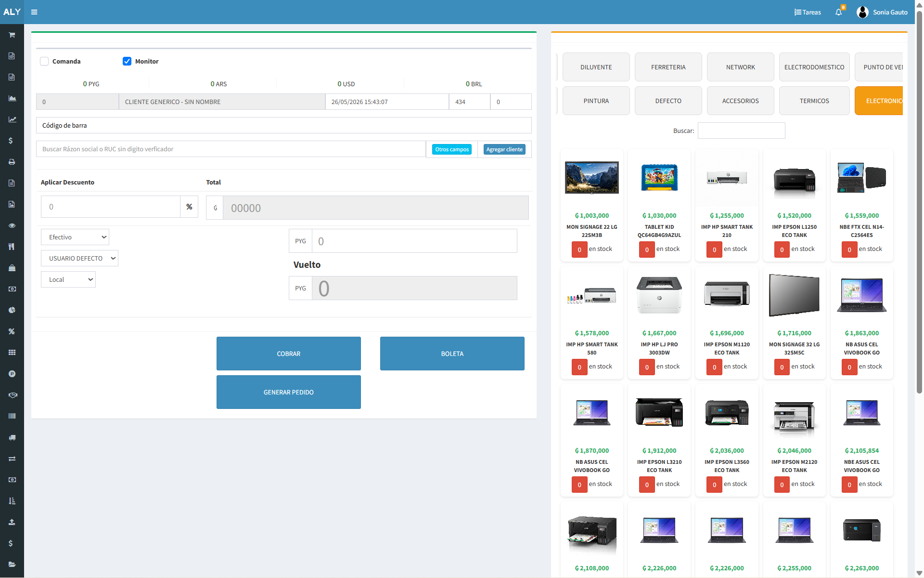Switch to the NETWORK category
Image resolution: width=924 pixels, height=578 pixels.
(741, 67)
